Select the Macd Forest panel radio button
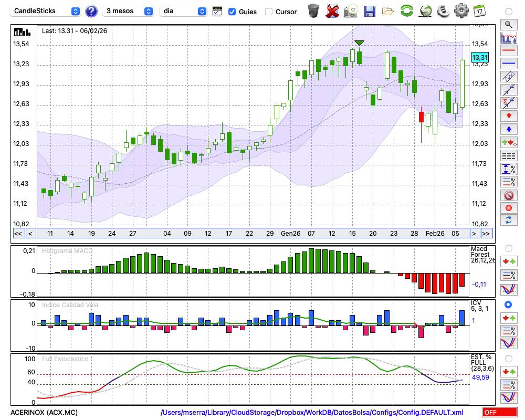This screenshot has height=420, width=525. pos(508,248)
